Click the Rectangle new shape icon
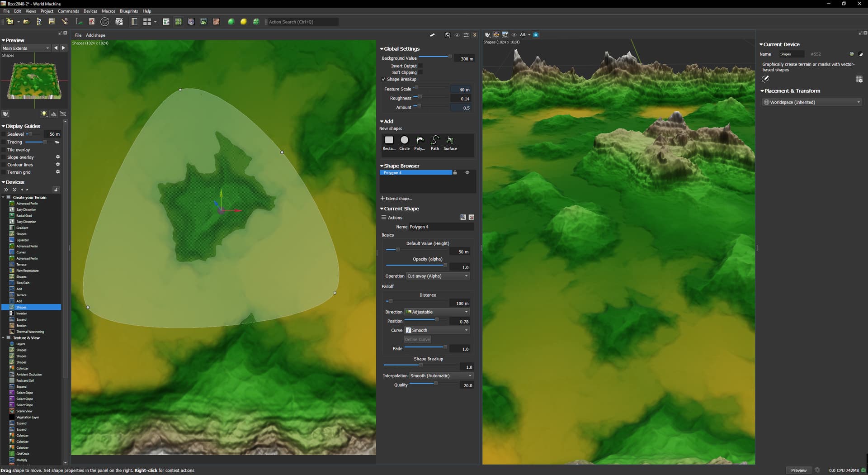The width and height of the screenshot is (868, 475). tap(389, 140)
